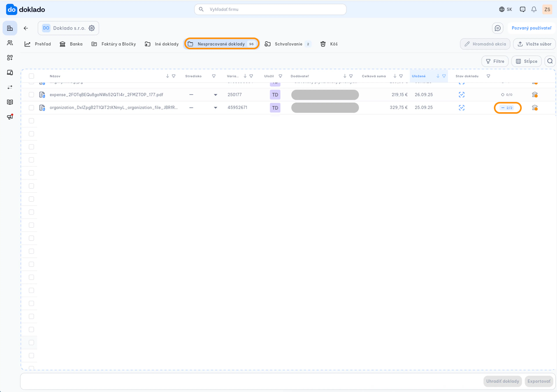Open the Schvaľovanie tab
Viewport: 557px width, 392px height.
288,44
